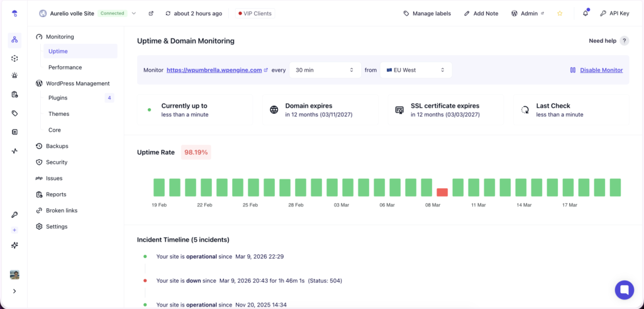Select Plugins under WordPress Management
Image resolution: width=644 pixels, height=309 pixels.
pos(58,98)
